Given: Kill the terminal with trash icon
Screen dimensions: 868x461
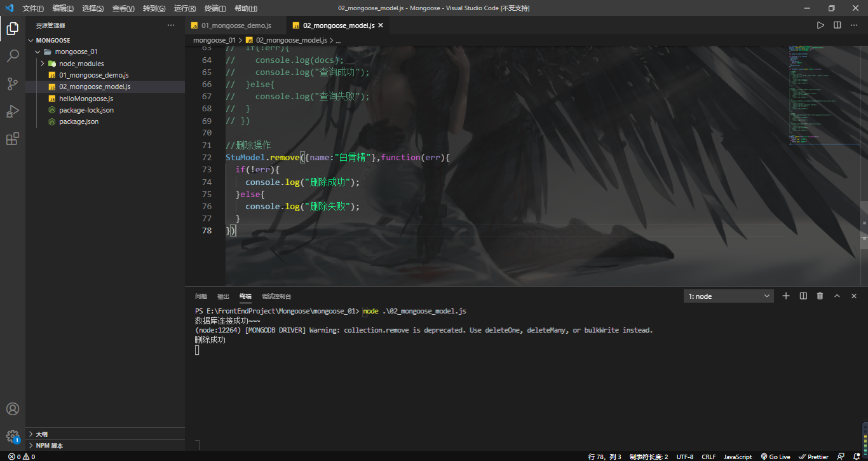Looking at the screenshot, I should pos(820,296).
